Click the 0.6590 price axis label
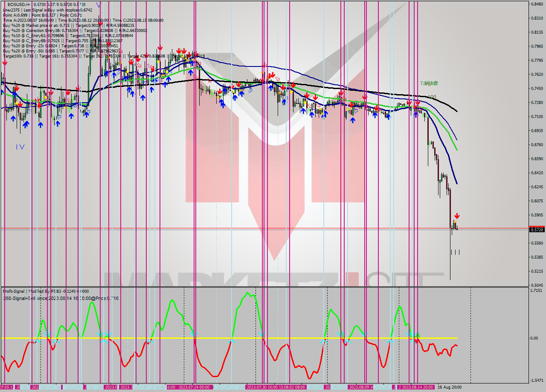 click(x=537, y=159)
